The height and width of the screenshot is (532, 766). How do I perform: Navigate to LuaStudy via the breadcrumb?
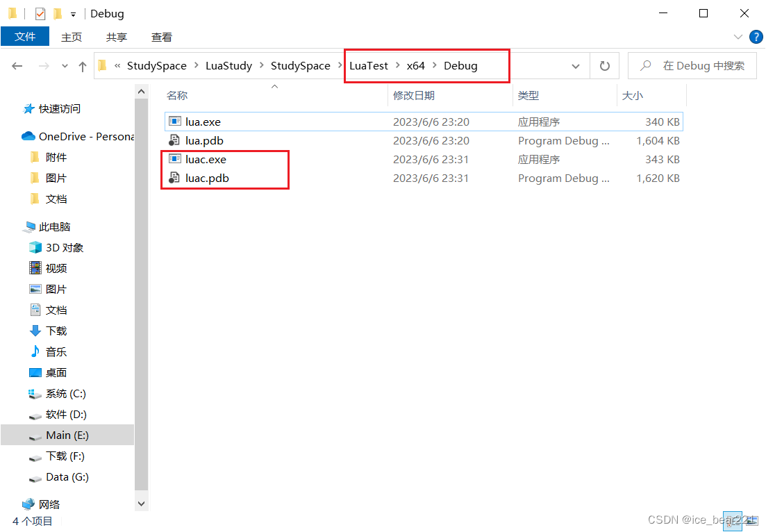228,65
